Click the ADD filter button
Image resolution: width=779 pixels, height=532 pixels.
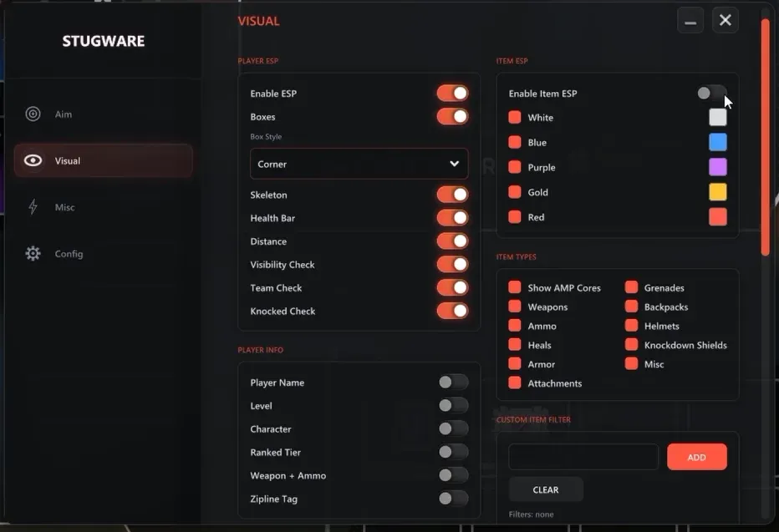696,457
